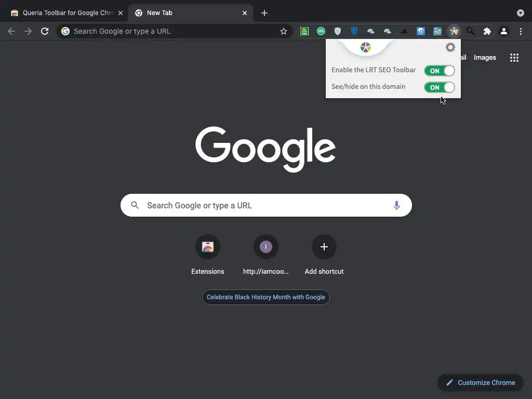The height and width of the screenshot is (399, 532).
Task: Open a new tab with plus button
Action: pos(264,13)
